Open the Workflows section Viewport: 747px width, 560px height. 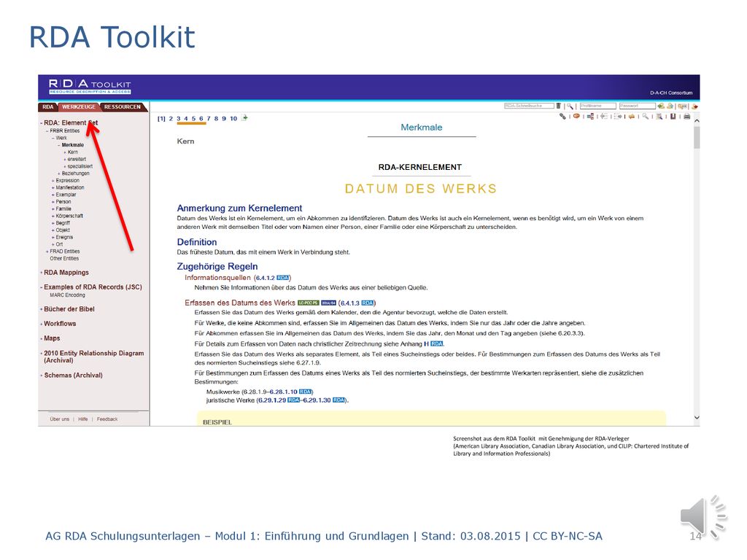(x=60, y=324)
